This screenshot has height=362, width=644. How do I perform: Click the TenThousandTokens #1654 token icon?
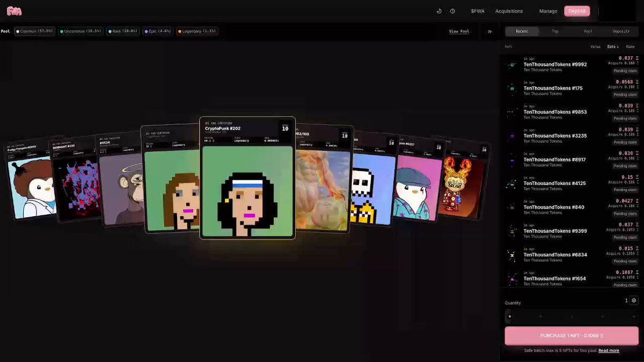pyautogui.click(x=512, y=279)
